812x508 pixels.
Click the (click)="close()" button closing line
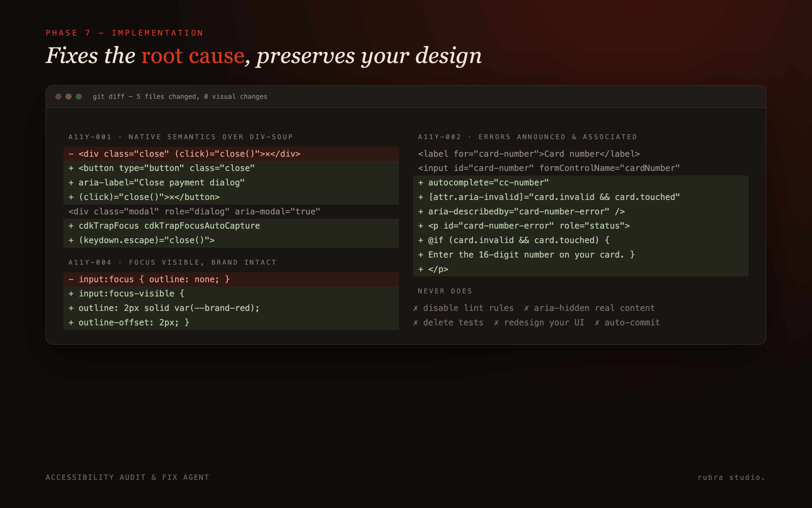pyautogui.click(x=231, y=197)
